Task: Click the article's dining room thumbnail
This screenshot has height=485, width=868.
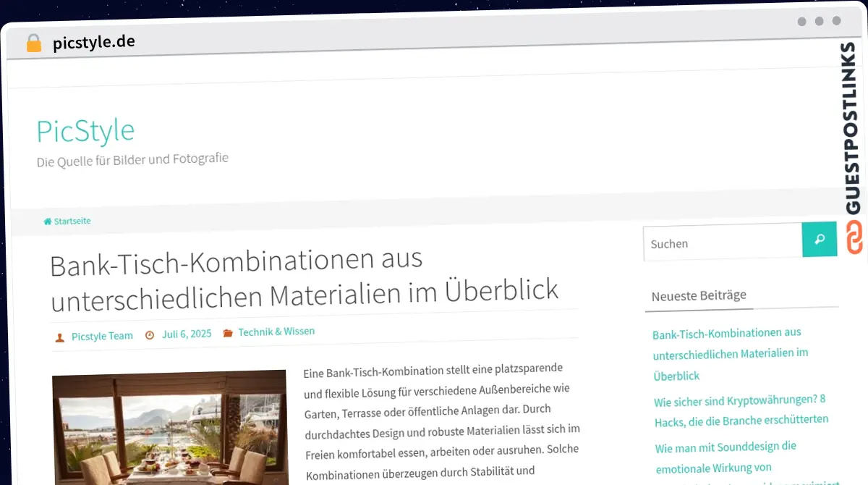Action: (170, 427)
